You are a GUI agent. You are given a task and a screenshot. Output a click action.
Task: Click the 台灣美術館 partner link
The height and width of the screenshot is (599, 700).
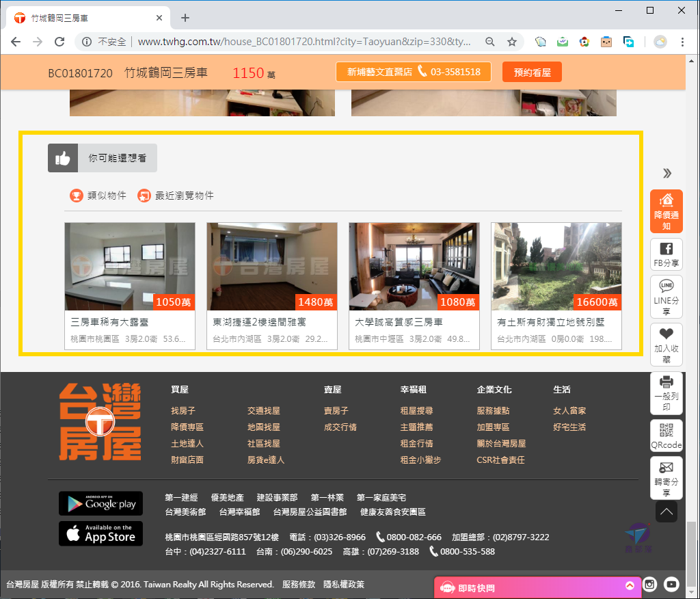[x=185, y=512]
